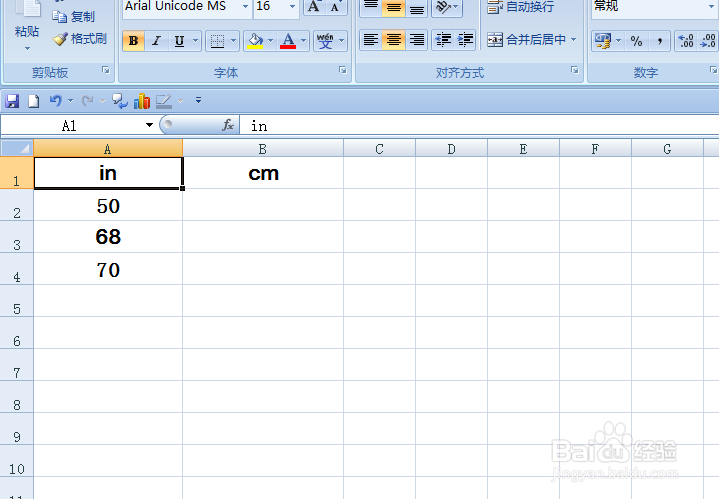Apply accounting currency format icon
The image size is (719, 499).
click(603, 41)
